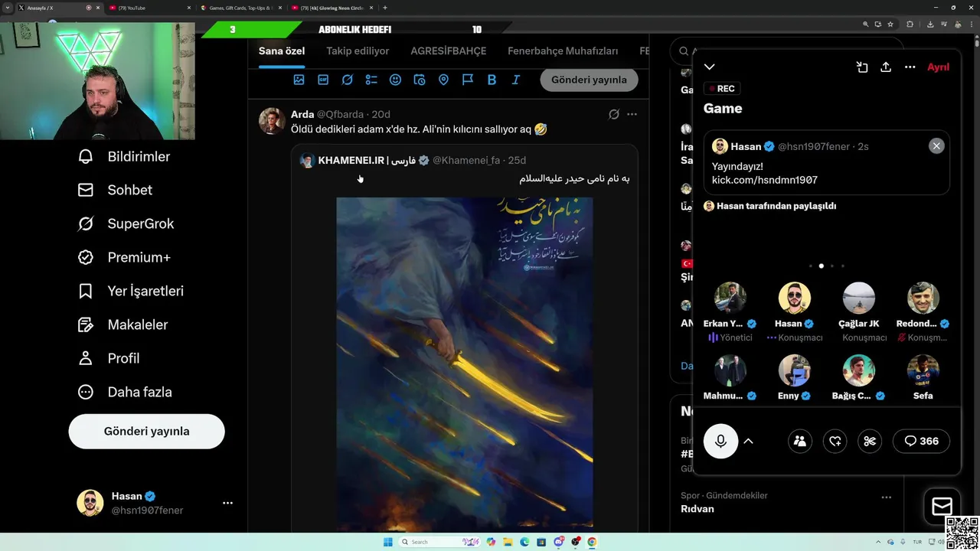Open the emoji picker in composer

point(395,80)
